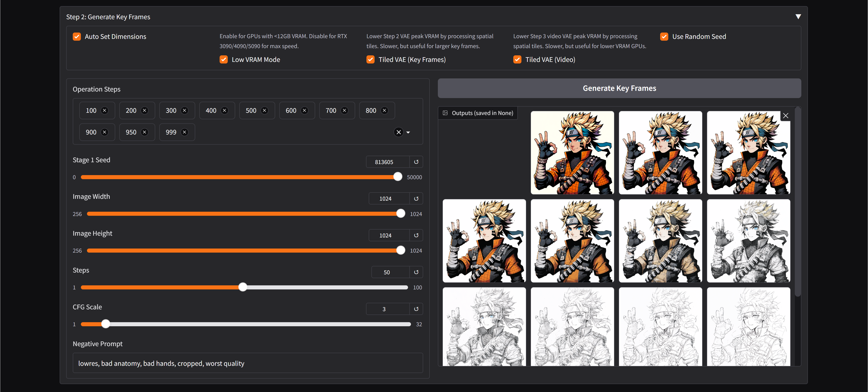The image size is (868, 392).
Task: Remove the 500 operation step tag
Action: pos(265,110)
